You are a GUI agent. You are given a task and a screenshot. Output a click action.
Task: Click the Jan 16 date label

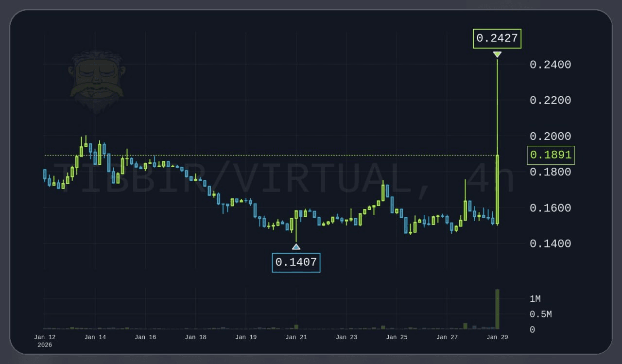tap(145, 337)
